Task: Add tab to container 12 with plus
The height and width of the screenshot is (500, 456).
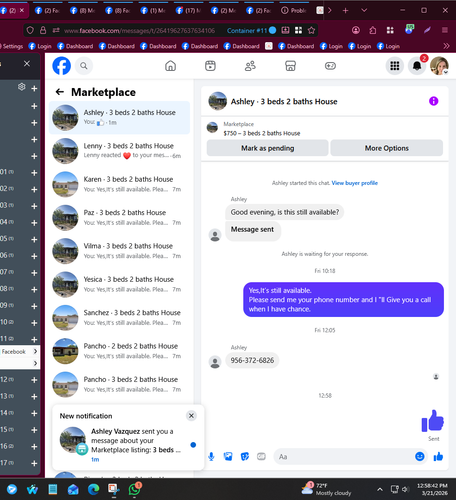Action: pyautogui.click(x=34, y=380)
